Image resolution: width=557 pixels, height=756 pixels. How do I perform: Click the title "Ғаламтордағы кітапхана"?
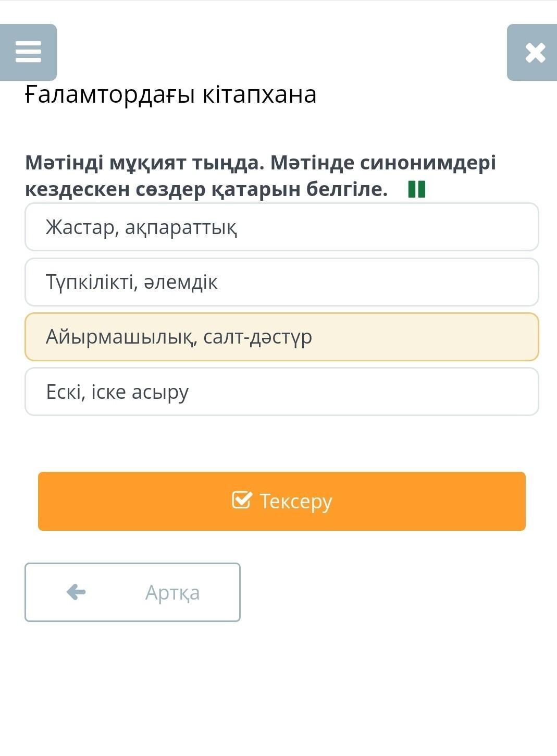(171, 95)
